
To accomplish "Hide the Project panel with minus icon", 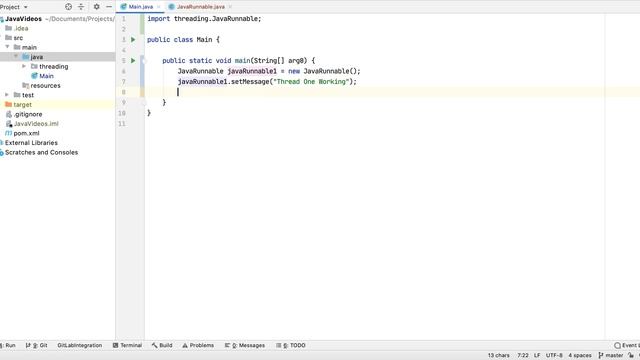I will pyautogui.click(x=109, y=7).
